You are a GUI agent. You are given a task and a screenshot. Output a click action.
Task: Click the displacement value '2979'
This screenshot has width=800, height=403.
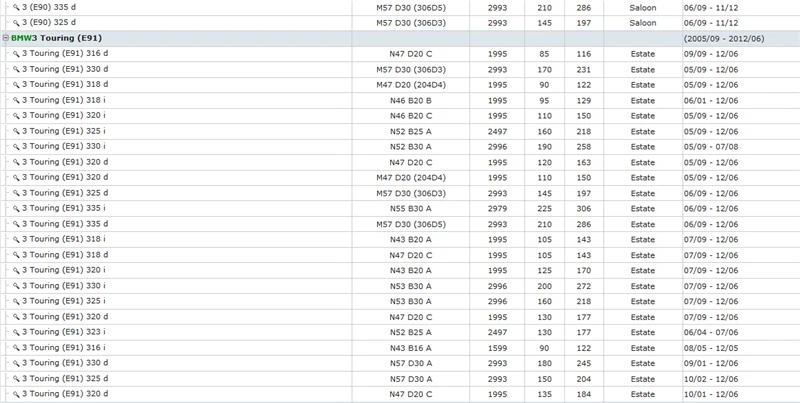click(497, 209)
